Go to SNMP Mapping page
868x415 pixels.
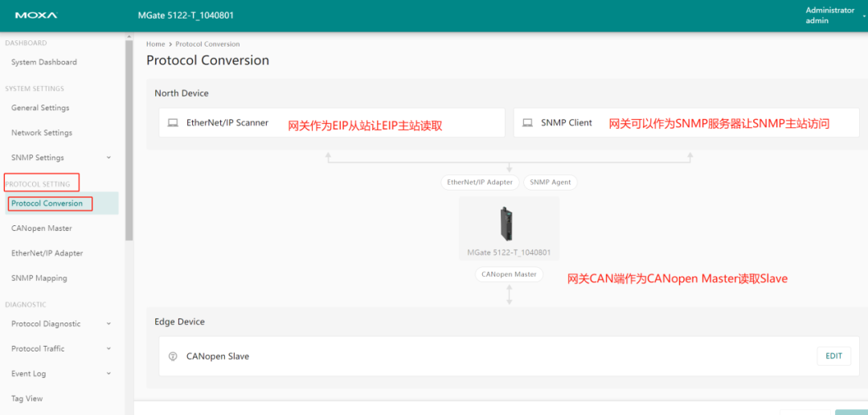pyautogui.click(x=39, y=277)
